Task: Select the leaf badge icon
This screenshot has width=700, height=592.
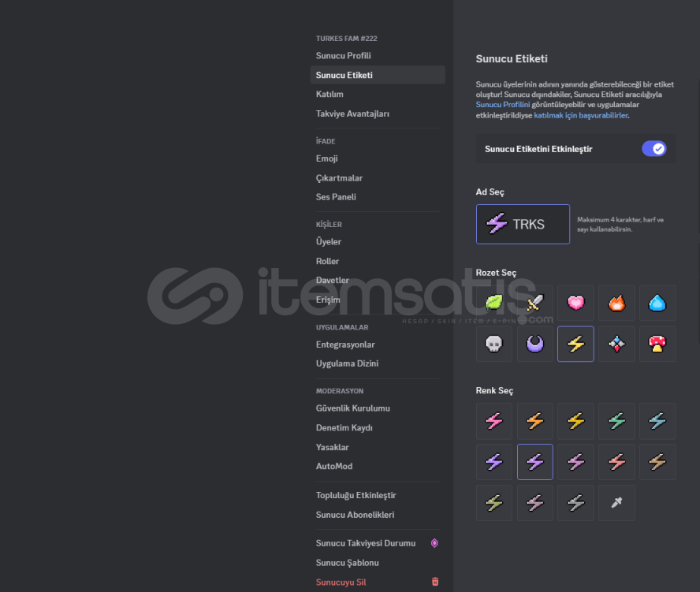Action: [493, 303]
